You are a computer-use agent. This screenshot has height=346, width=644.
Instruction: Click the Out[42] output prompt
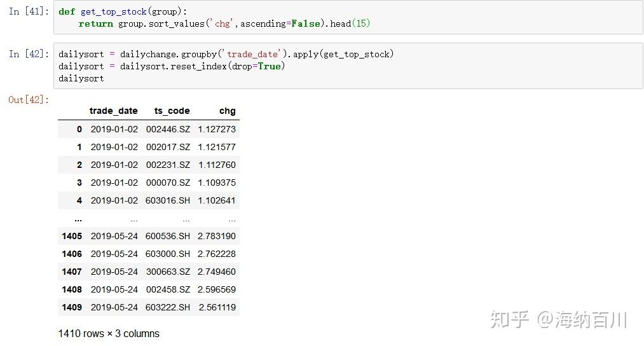click(29, 100)
